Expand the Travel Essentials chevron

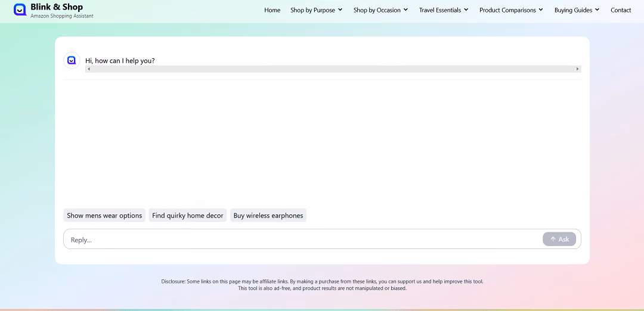tap(466, 10)
